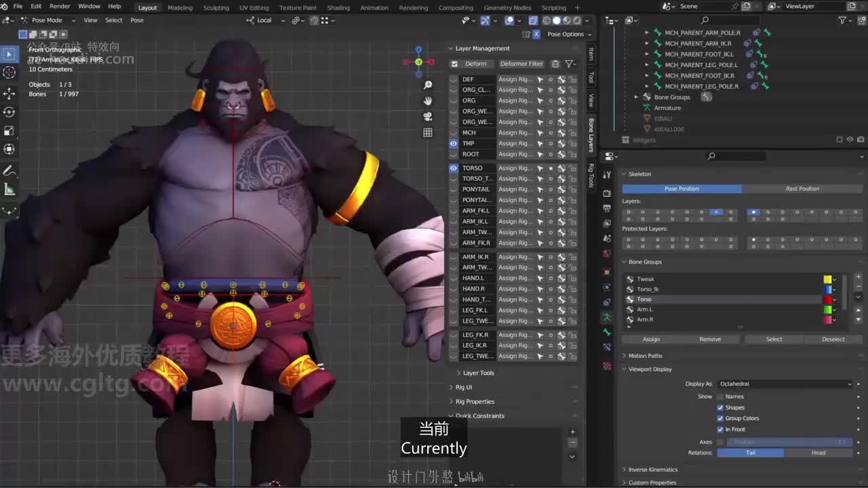Image resolution: width=868 pixels, height=488 pixels.
Task: Click the yellow color swatch for Tweak group
Action: coord(827,279)
